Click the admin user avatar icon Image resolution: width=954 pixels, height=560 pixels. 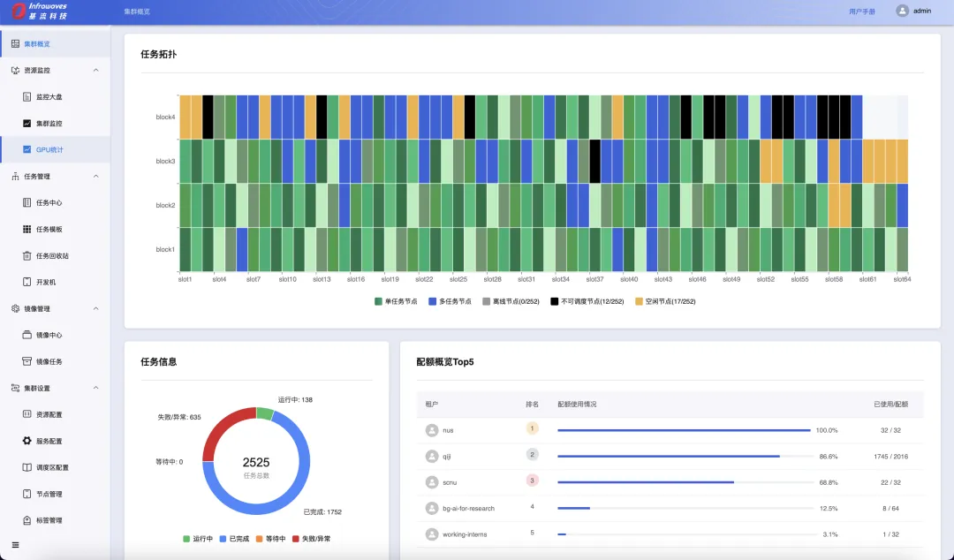(902, 11)
